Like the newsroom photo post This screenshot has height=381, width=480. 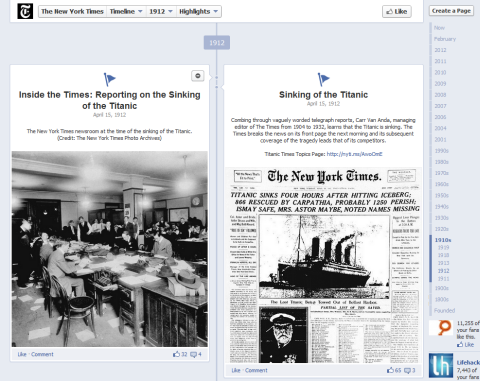pyautogui.click(x=22, y=354)
